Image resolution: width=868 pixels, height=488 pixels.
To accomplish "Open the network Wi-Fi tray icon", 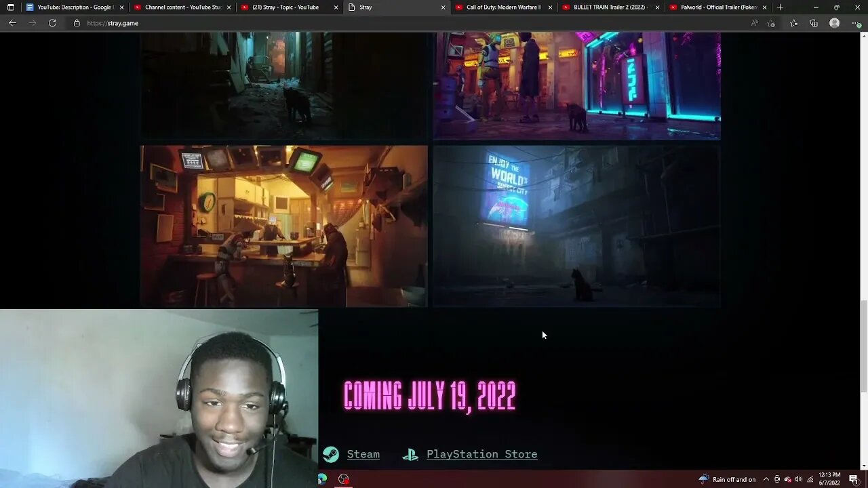I will point(810,480).
